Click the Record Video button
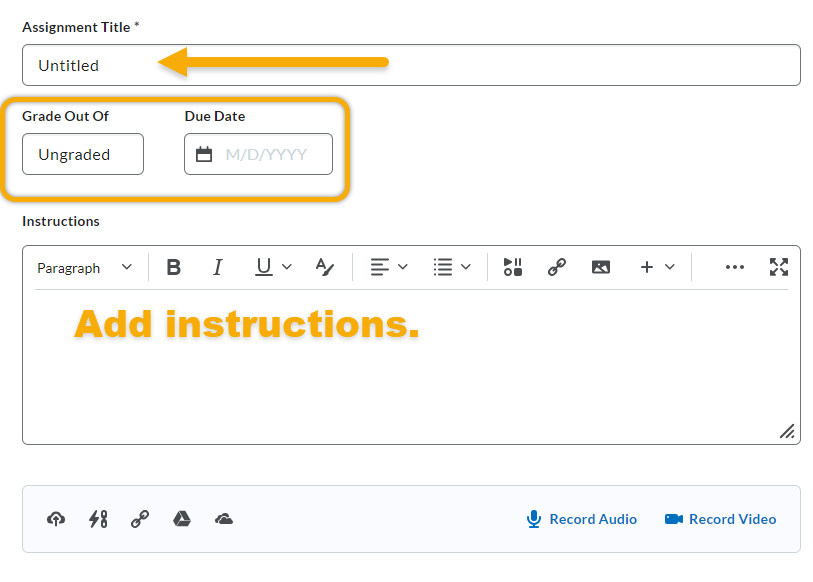Screen dimensions: 813x582 point(720,519)
